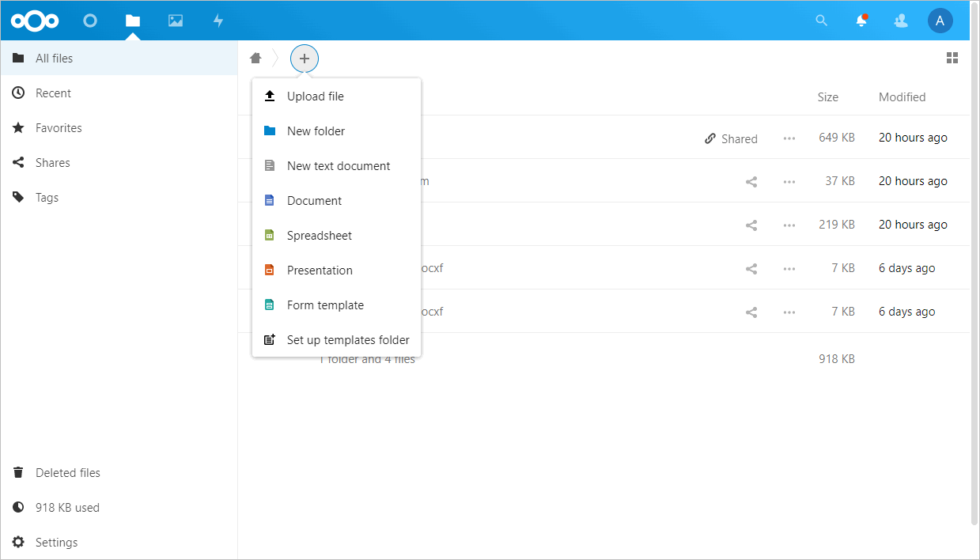The width and height of the screenshot is (980, 560).
Task: Open the unified search magnifier
Action: (x=822, y=21)
